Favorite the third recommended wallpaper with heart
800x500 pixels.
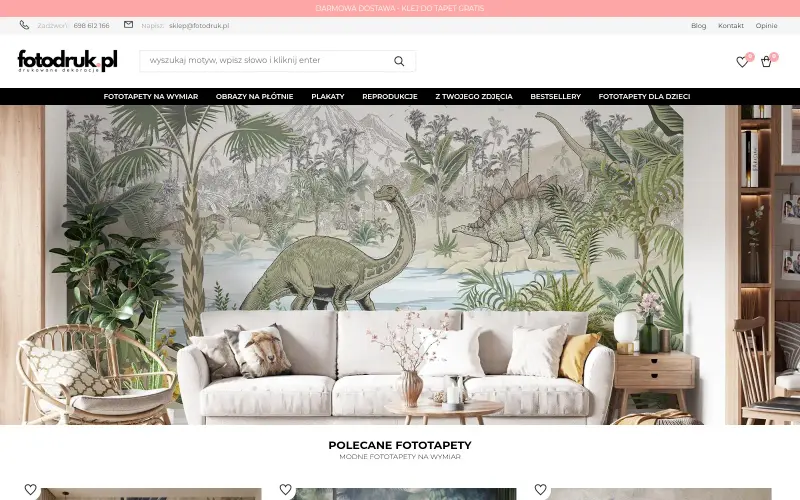[541, 489]
